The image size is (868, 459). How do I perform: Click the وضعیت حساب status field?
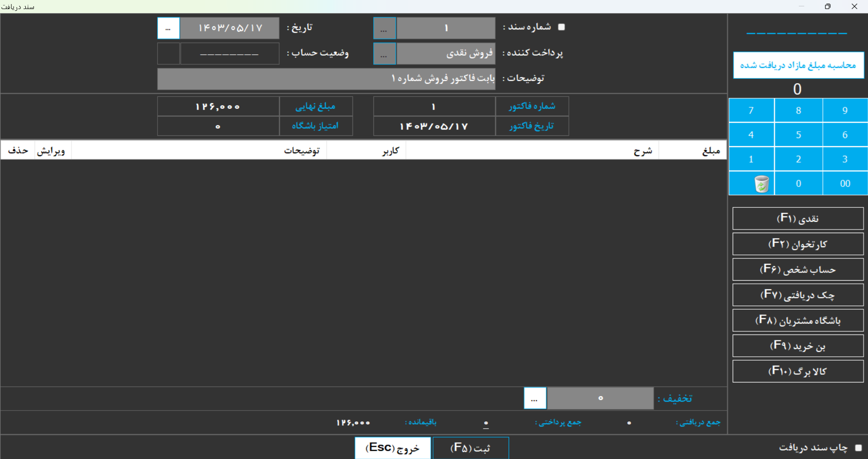[x=230, y=54]
